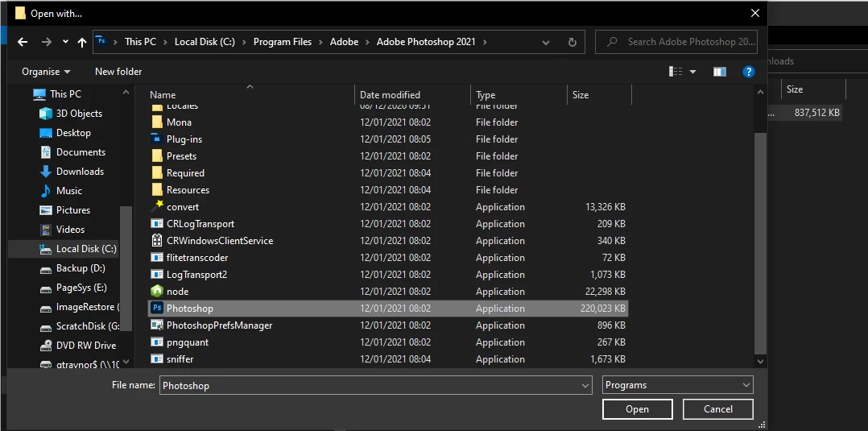The image size is (868, 431).
Task: Select the pngquant application icon
Action: point(157,342)
